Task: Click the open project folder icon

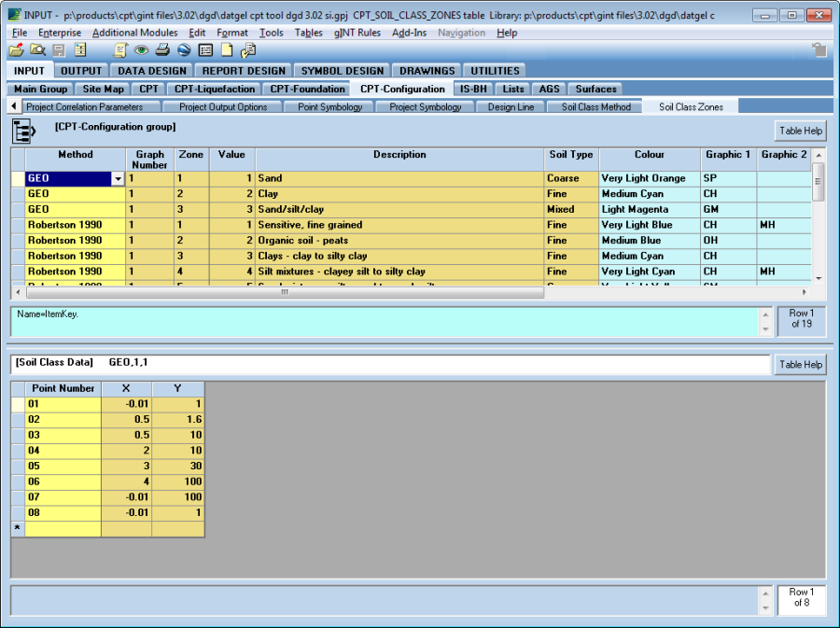Action: 16,50
